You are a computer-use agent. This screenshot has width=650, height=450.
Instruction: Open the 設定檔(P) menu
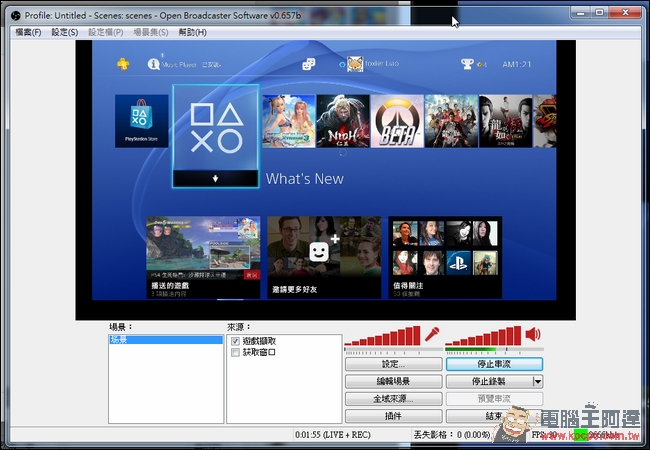pyautogui.click(x=106, y=32)
